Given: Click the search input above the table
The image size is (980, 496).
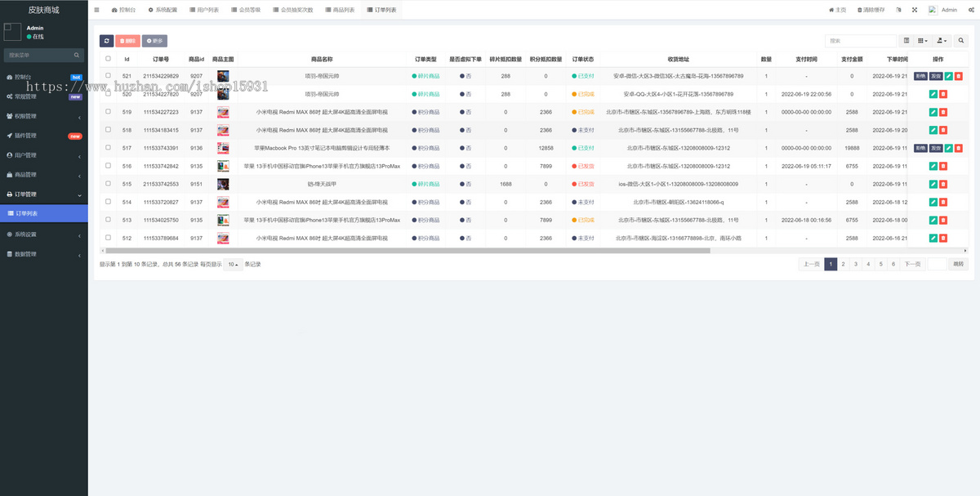Looking at the screenshot, I should [860, 41].
